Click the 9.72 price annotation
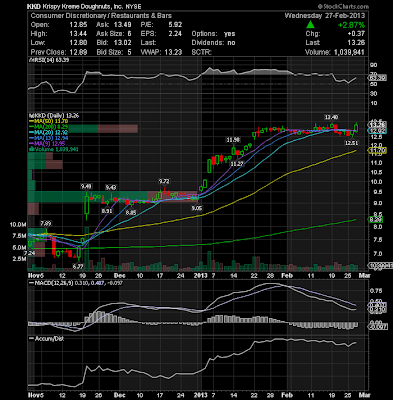393x400 pixels. pos(164,181)
